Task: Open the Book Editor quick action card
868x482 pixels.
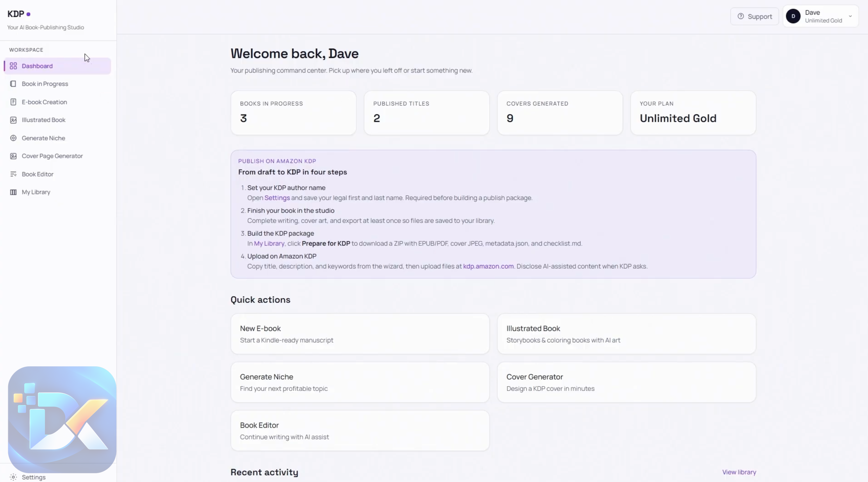Action: click(x=360, y=431)
